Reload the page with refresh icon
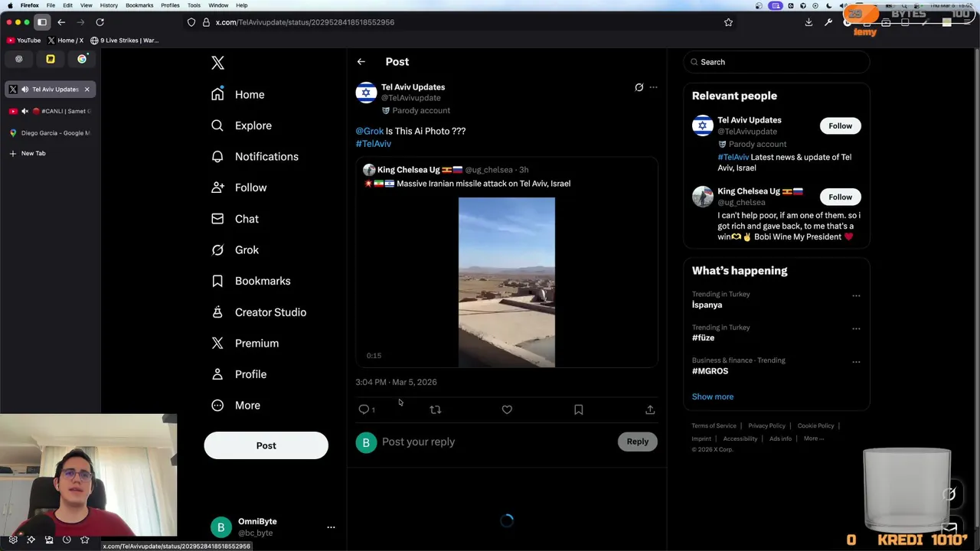Screen dimensions: 980x551 (100, 22)
